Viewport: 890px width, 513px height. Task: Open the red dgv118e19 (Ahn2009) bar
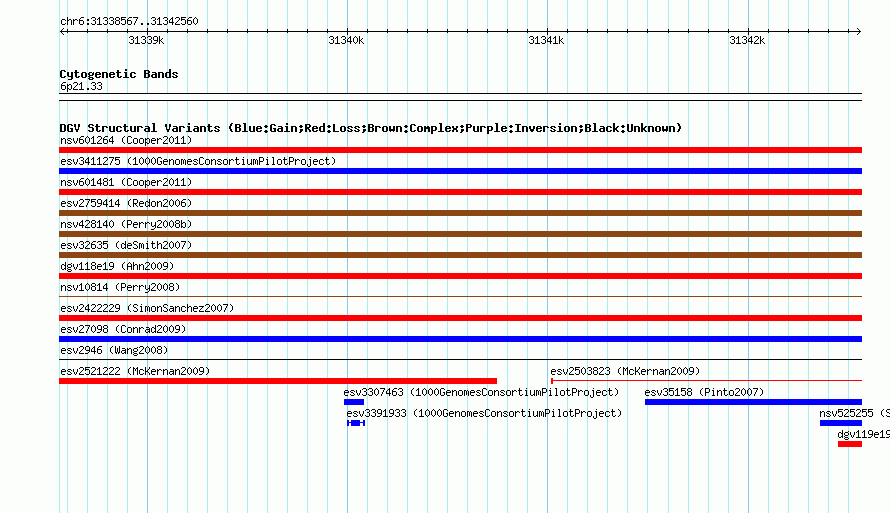[460, 276]
